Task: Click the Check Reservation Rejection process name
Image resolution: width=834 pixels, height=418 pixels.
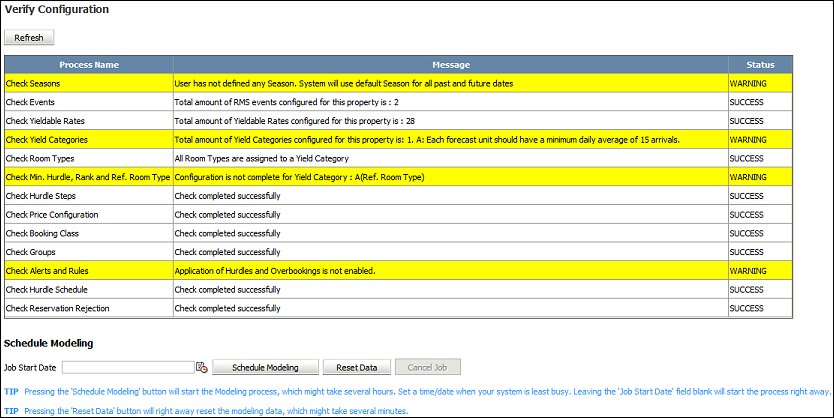Action: click(57, 308)
